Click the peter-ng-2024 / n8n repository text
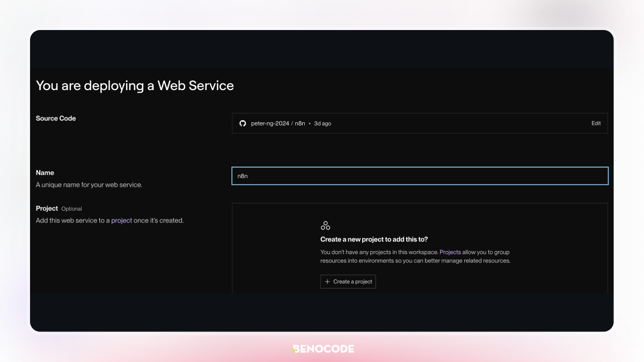The image size is (644, 362). (278, 123)
